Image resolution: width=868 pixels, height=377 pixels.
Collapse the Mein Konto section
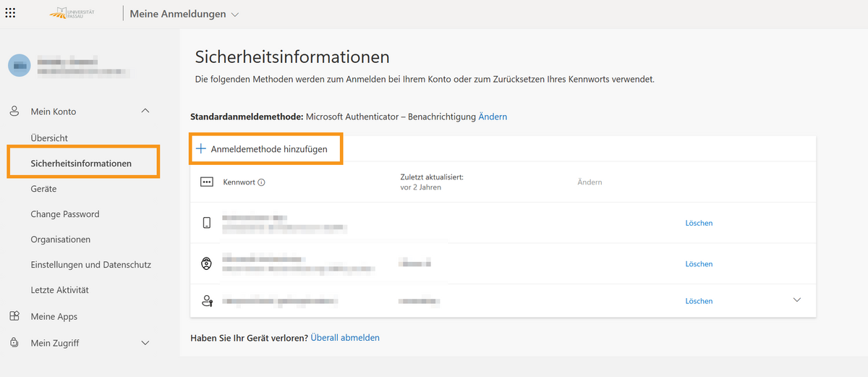(x=145, y=111)
